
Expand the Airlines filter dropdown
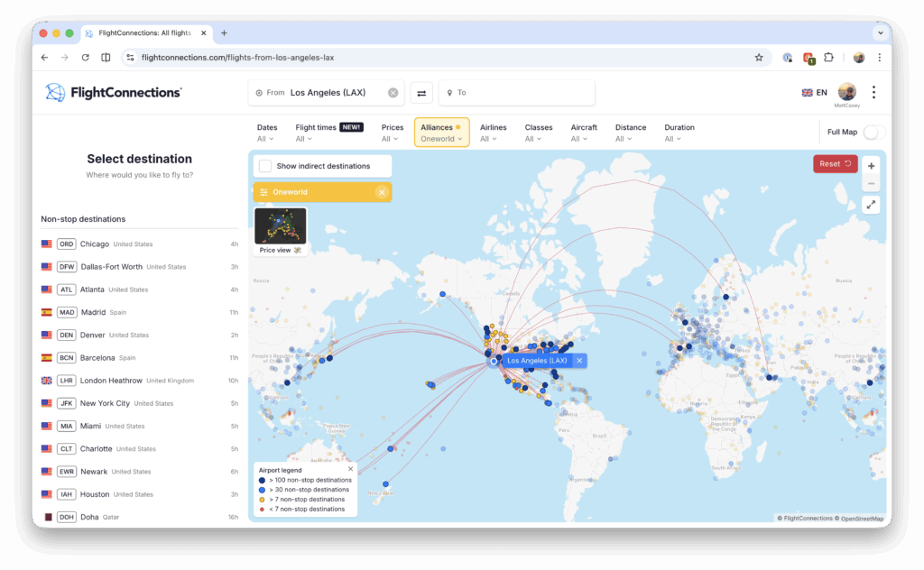pos(493,133)
